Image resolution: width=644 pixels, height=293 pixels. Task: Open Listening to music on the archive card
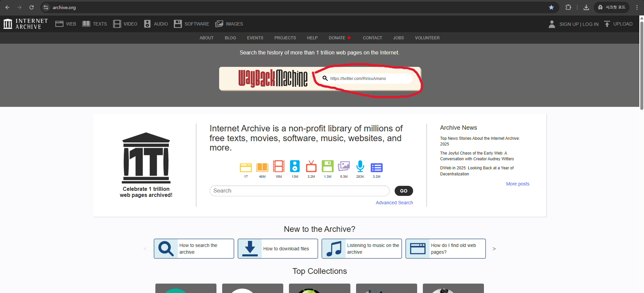(x=361, y=249)
